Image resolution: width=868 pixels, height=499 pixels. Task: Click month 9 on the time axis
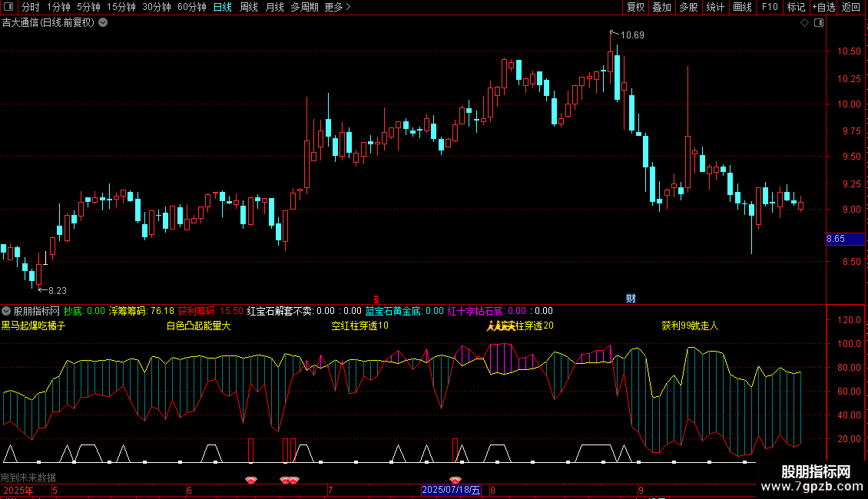[x=641, y=490]
